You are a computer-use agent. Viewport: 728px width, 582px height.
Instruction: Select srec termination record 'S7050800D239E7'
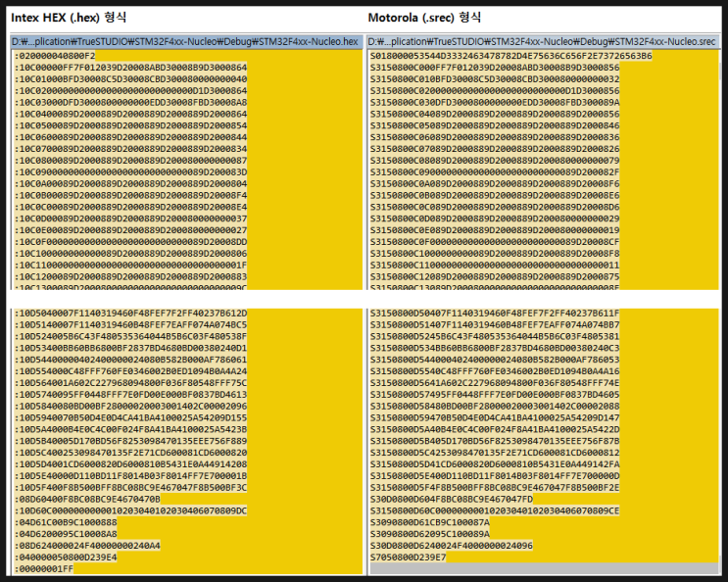(x=409, y=557)
